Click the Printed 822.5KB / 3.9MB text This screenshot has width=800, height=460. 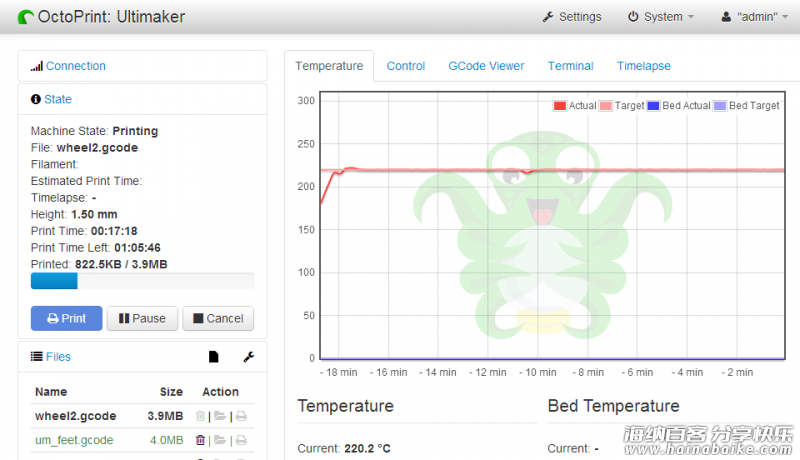point(99,264)
